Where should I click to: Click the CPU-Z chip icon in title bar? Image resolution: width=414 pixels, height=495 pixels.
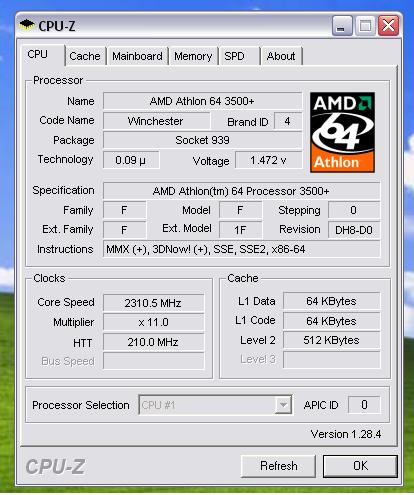click(27, 25)
